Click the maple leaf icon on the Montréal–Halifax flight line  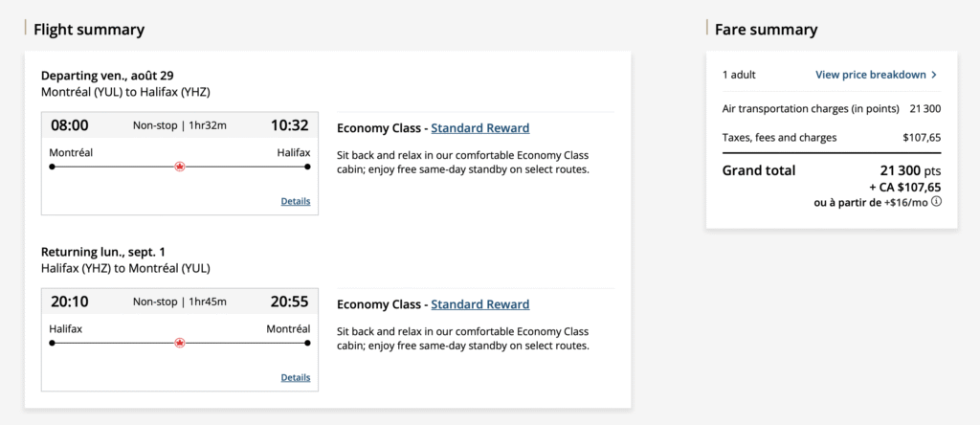tap(179, 167)
